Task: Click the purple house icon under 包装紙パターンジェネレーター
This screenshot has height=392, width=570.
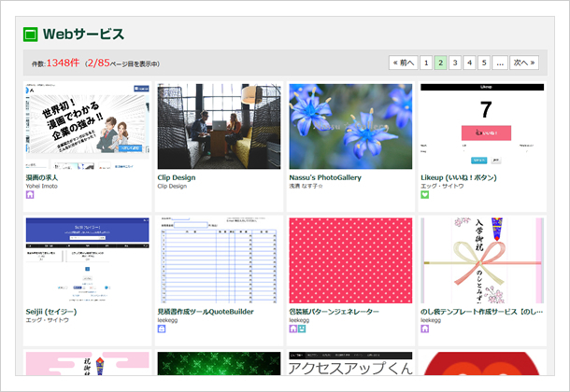Action: pyautogui.click(x=293, y=329)
